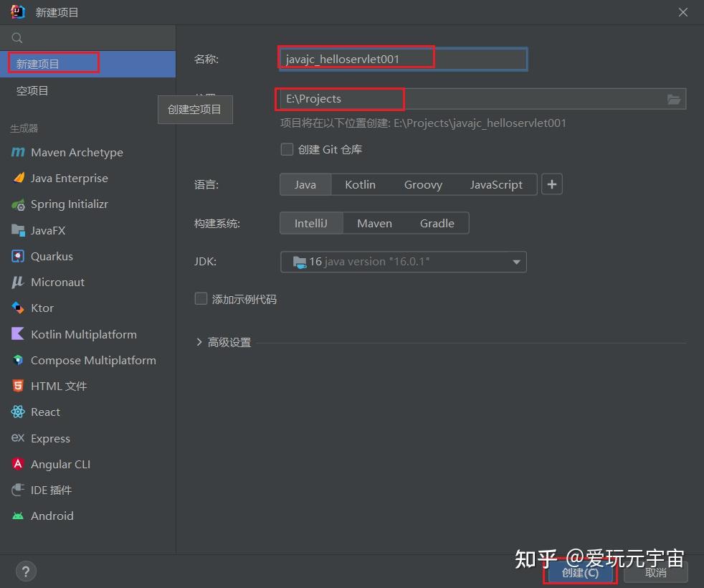
Task: Click the 创建 button to create project
Action: tap(579, 572)
